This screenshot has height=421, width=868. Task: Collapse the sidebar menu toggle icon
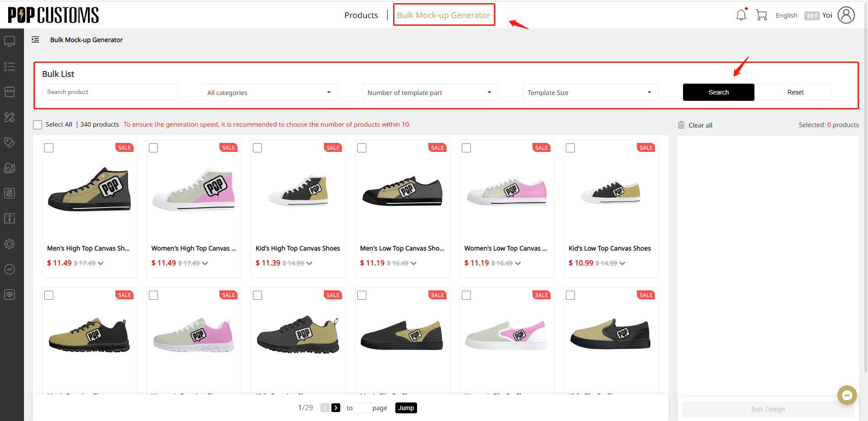pos(35,40)
